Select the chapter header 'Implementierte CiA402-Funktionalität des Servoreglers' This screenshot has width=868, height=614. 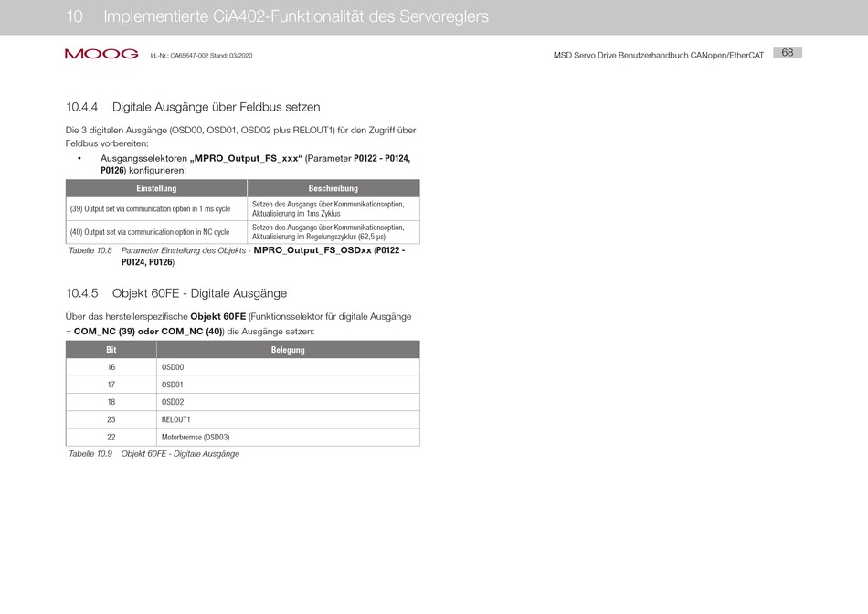click(x=296, y=16)
